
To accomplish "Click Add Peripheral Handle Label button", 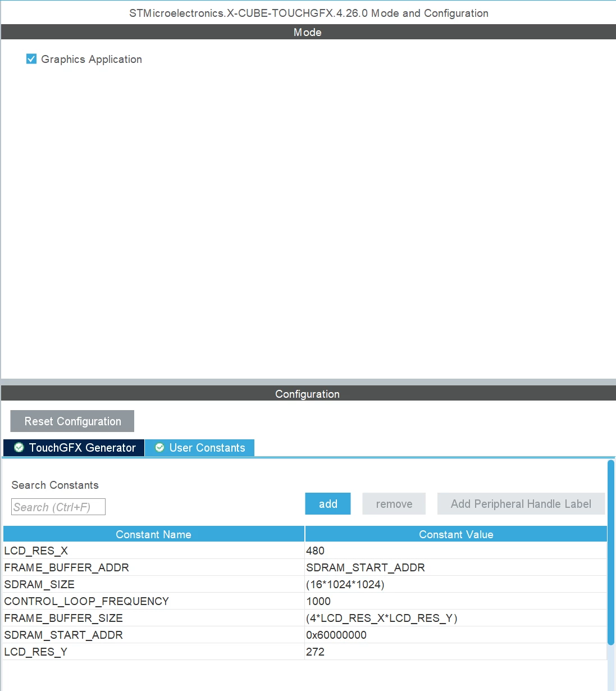I will [x=521, y=504].
